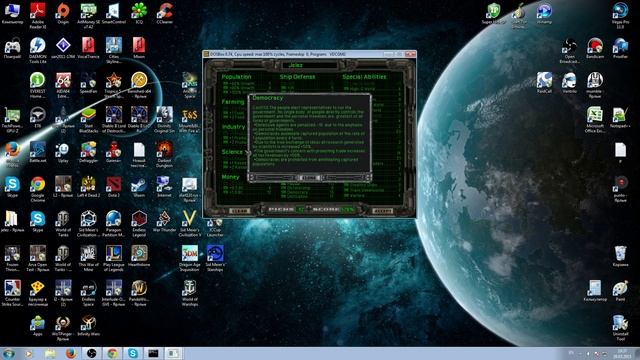
Task: Toggle the +1.0 BC Money checkbox
Action: [x=226, y=192]
